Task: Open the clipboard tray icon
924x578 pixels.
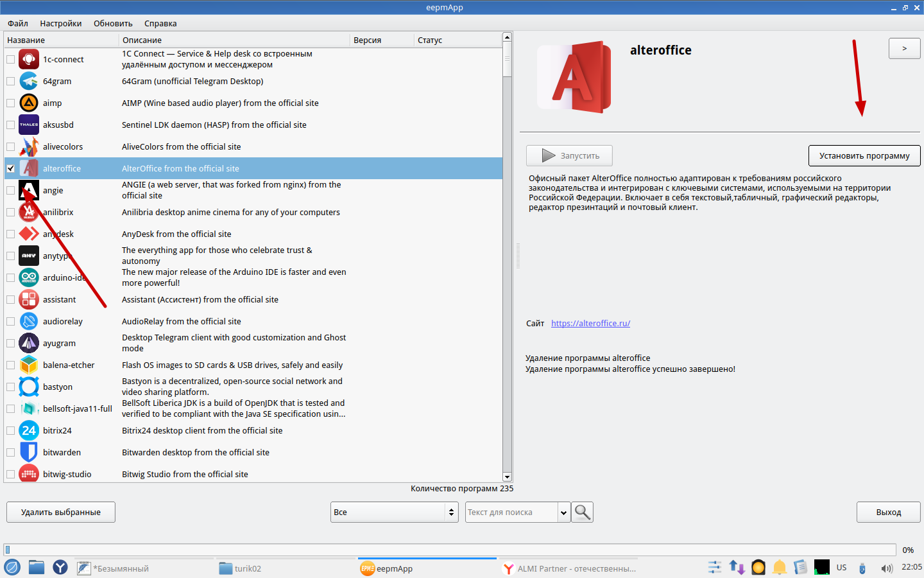Action: click(x=800, y=567)
